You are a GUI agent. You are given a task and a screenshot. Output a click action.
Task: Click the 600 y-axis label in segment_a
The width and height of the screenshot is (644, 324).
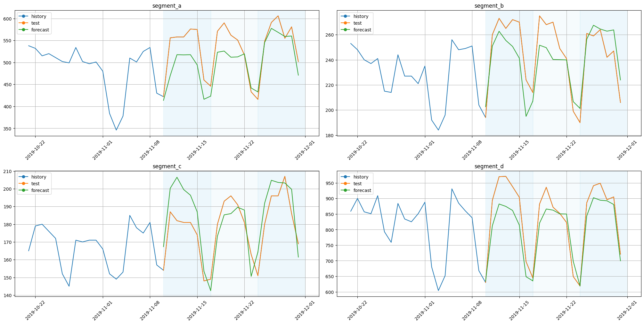[8, 19]
